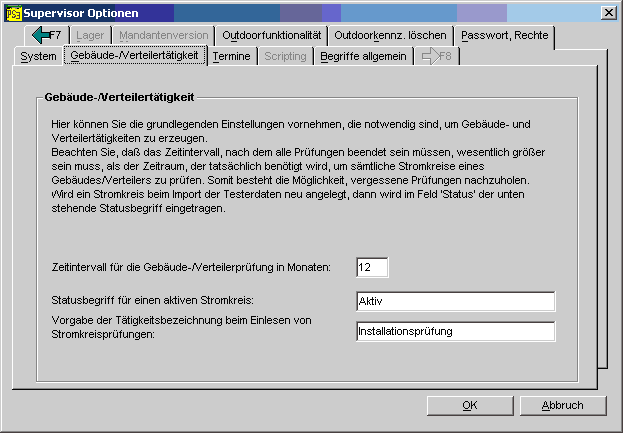Switch to the System tab

pyautogui.click(x=39, y=56)
